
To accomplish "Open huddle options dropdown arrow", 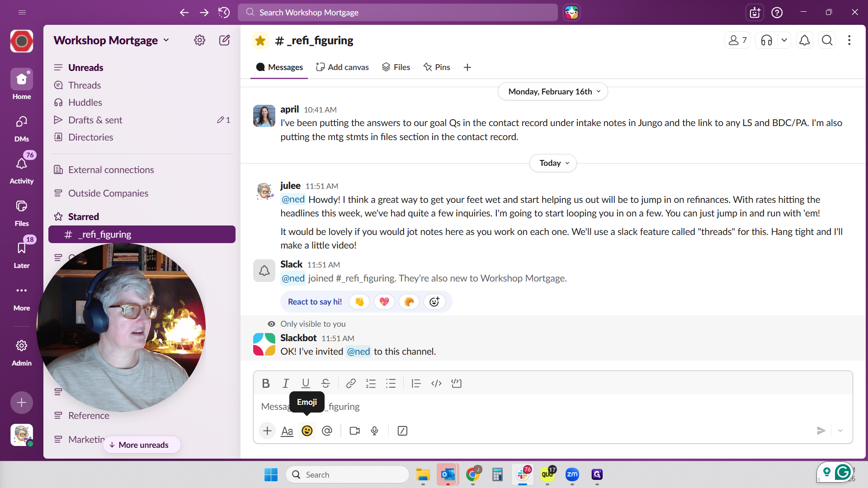I will pyautogui.click(x=784, y=40).
